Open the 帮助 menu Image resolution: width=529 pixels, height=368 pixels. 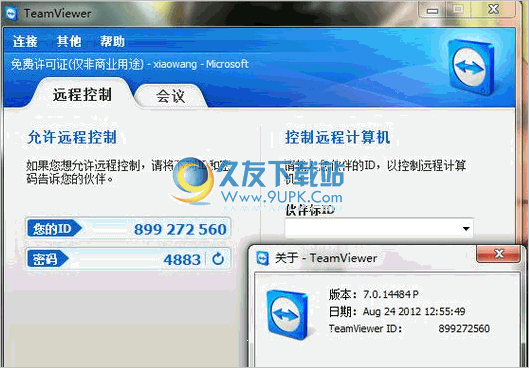pyautogui.click(x=112, y=41)
